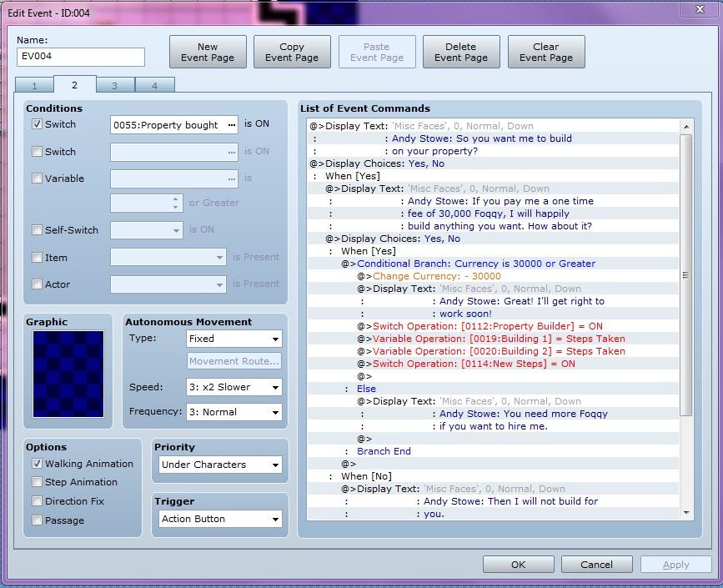723x588 pixels.
Task: Open the Movement Type dropdown showing Fixed
Action: coord(234,339)
